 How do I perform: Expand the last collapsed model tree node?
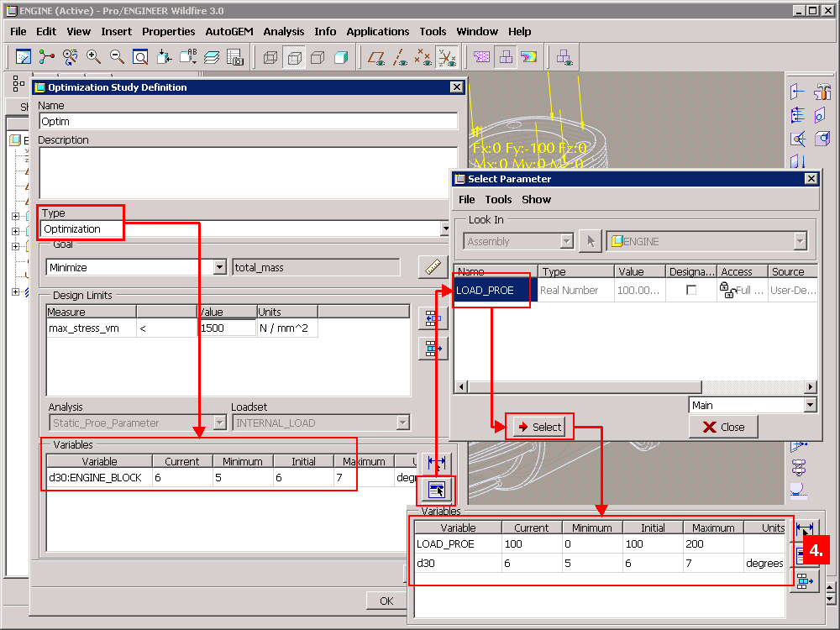click(x=15, y=292)
